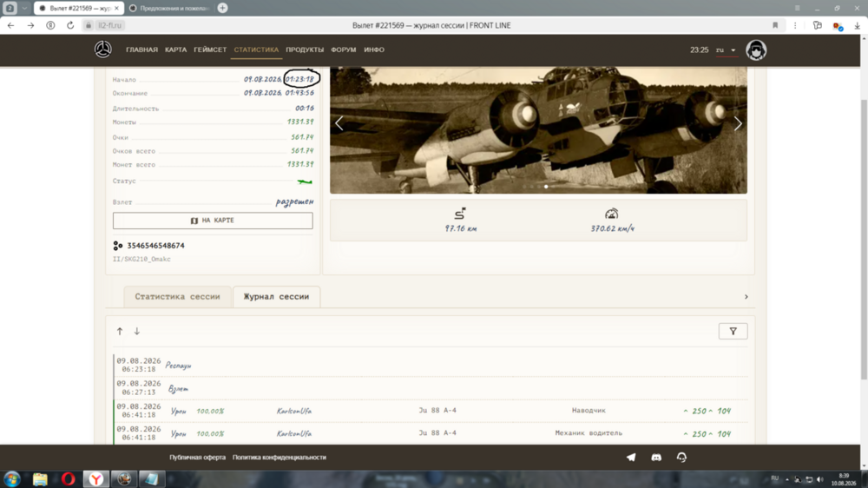This screenshot has height=488, width=868.
Task: Click the Ju 88 aircraft photo
Action: [538, 130]
